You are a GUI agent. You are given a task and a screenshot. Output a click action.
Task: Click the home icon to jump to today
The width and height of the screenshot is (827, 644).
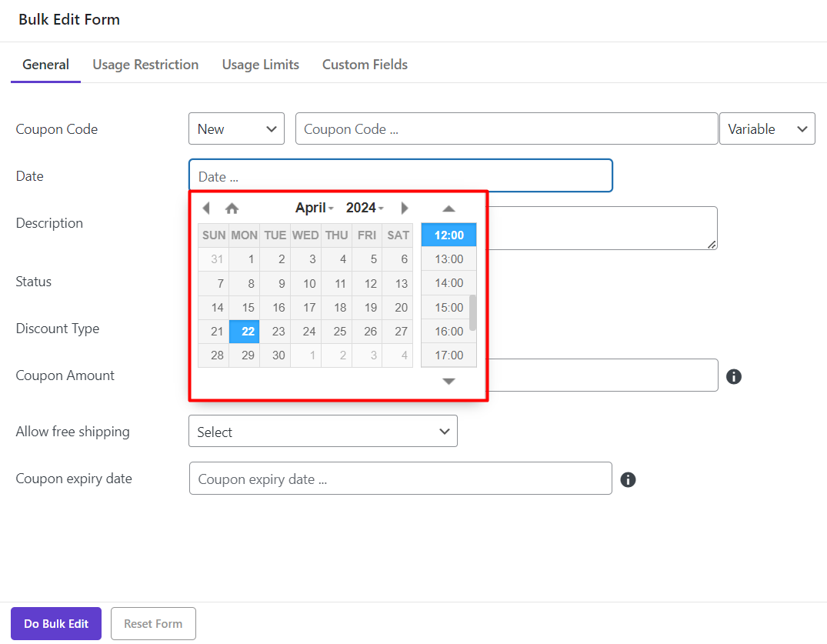232,209
